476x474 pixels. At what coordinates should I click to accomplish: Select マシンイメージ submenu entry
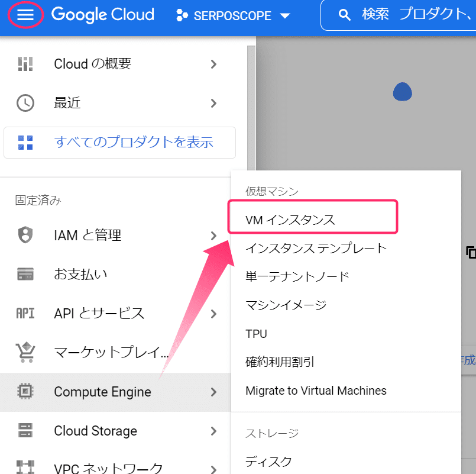(346, 305)
